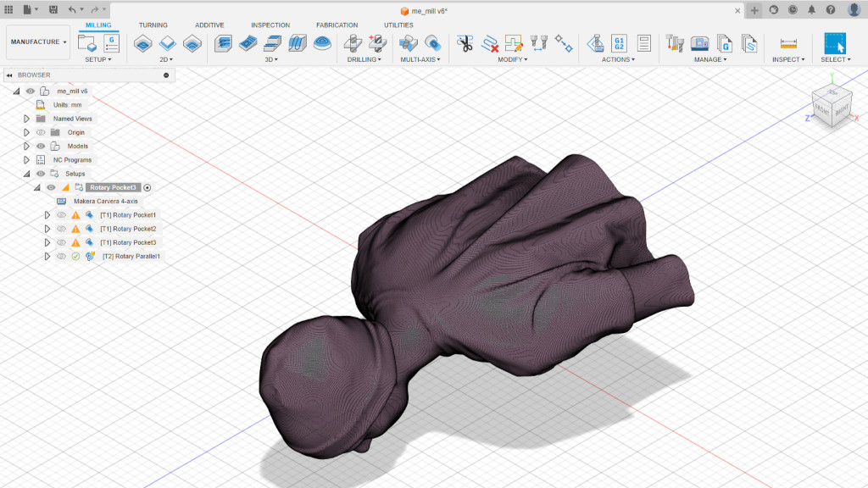Pick the 3D Scallop toolpath tool
The image size is (868, 488).
(x=322, y=43)
